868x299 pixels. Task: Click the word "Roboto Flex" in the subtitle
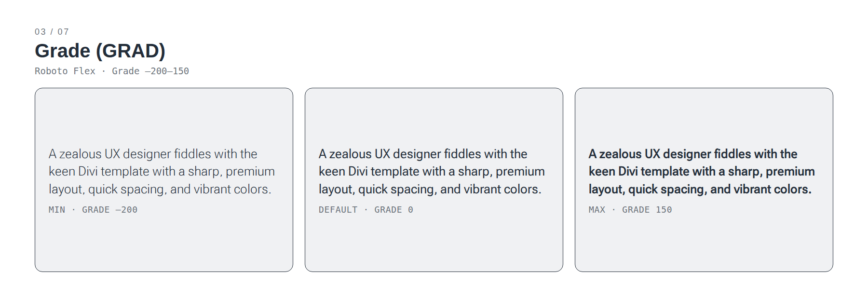[65, 71]
